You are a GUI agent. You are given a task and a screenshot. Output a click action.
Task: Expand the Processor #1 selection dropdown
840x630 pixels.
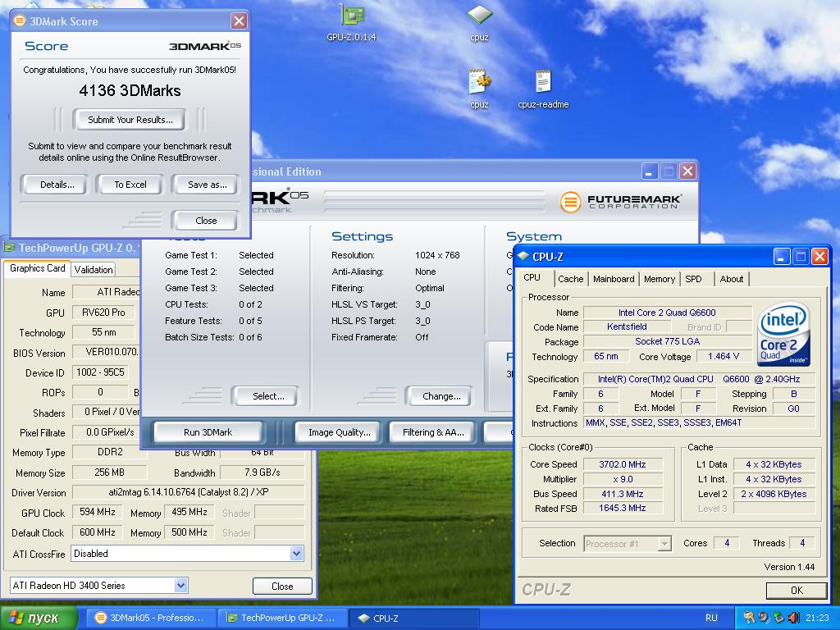[x=664, y=544]
